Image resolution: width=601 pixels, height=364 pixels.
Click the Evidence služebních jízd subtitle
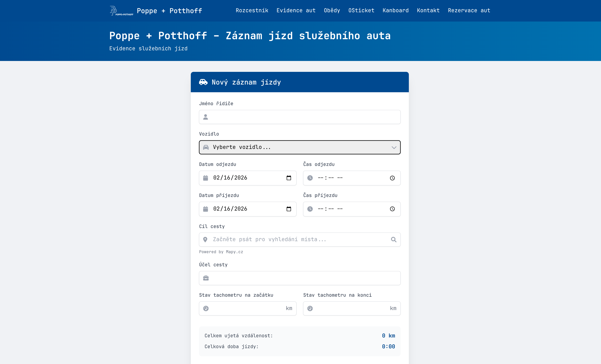(x=148, y=49)
